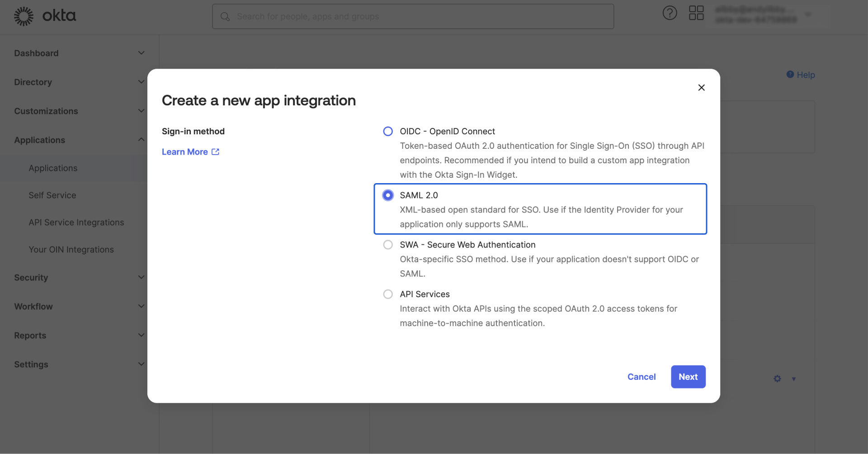The width and height of the screenshot is (868, 454).
Task: Click the SAML 2.0 XML-based description text
Action: [x=541, y=217]
